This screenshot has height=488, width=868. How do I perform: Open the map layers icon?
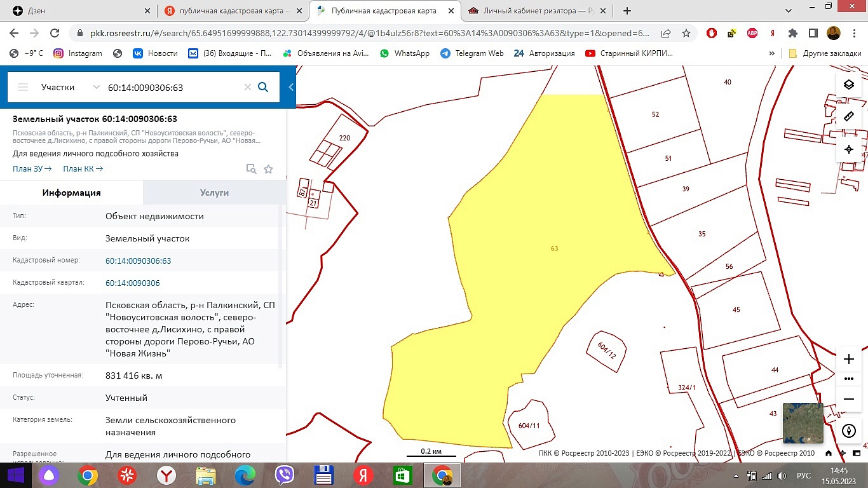coord(848,85)
